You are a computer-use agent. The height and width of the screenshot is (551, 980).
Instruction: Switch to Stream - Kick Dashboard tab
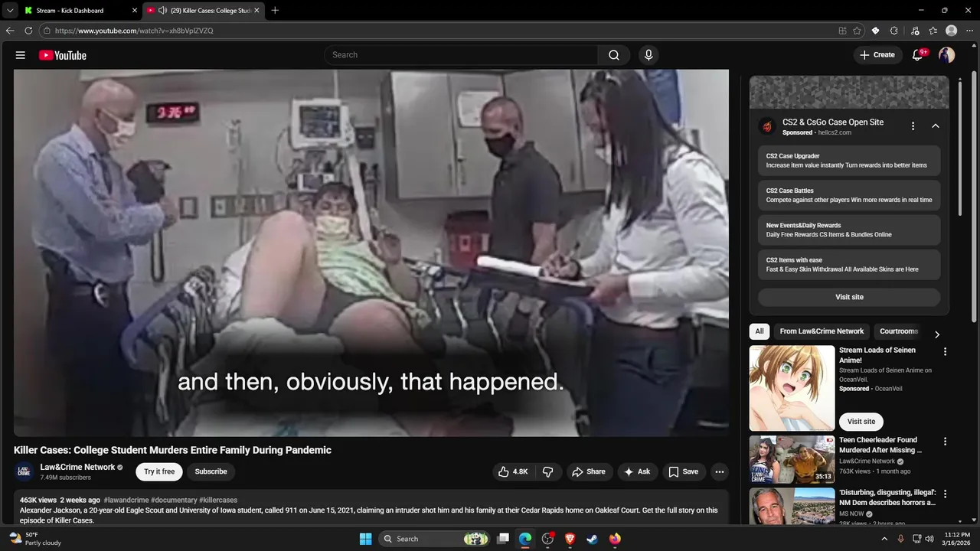79,11
